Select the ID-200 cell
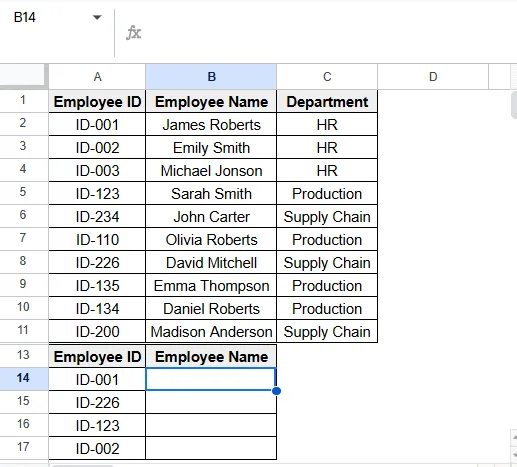The width and height of the screenshot is (517, 467). 97,331
